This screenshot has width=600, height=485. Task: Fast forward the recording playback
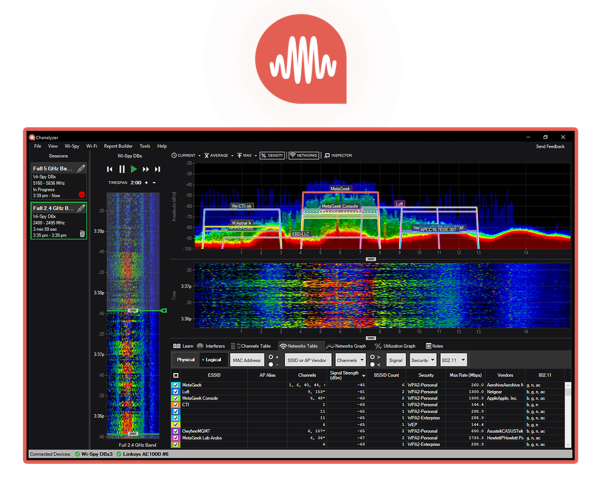pyautogui.click(x=146, y=169)
